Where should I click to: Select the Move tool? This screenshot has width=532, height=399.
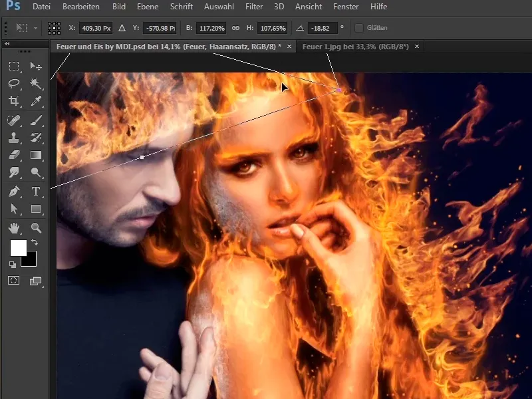pos(36,66)
